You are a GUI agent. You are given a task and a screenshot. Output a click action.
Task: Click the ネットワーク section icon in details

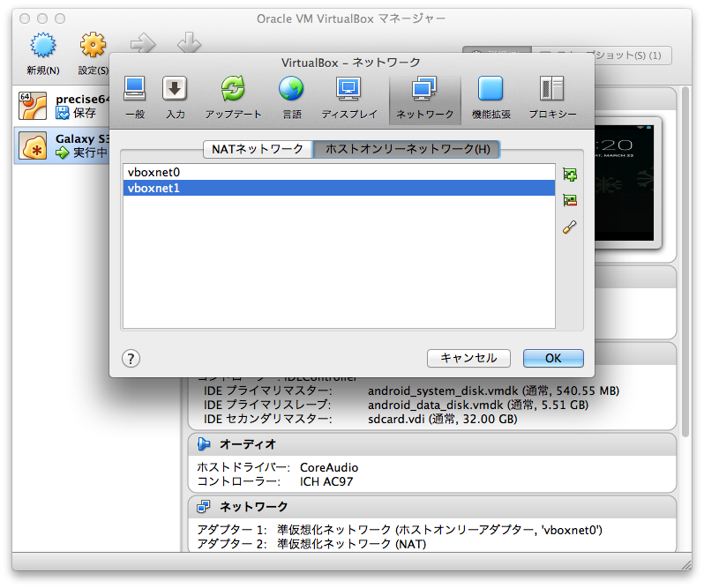pos(204,507)
